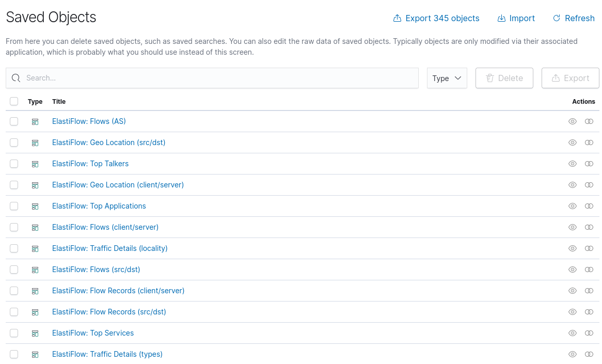Sort by the Title column header
Viewport: 602px width, 364px height.
tap(59, 101)
